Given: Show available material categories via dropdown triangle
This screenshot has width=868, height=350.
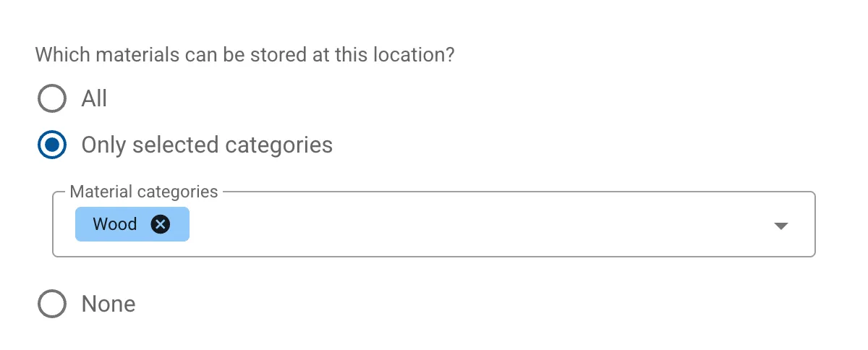Looking at the screenshot, I should click(780, 226).
